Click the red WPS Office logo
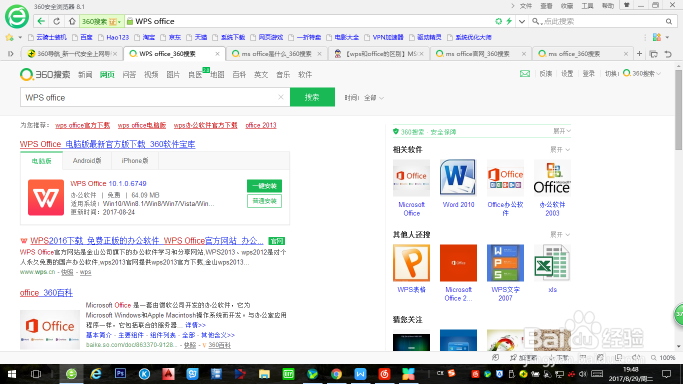The height and width of the screenshot is (384, 683). pos(46,197)
